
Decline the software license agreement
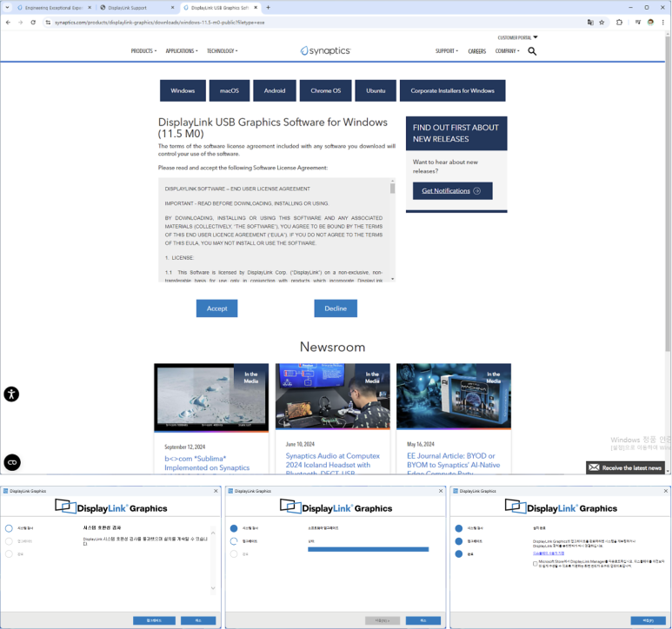336,308
